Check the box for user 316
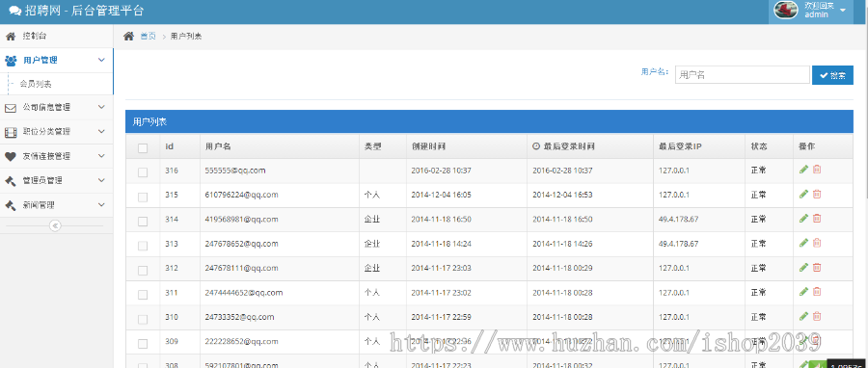This screenshot has height=368, width=868. tap(143, 172)
